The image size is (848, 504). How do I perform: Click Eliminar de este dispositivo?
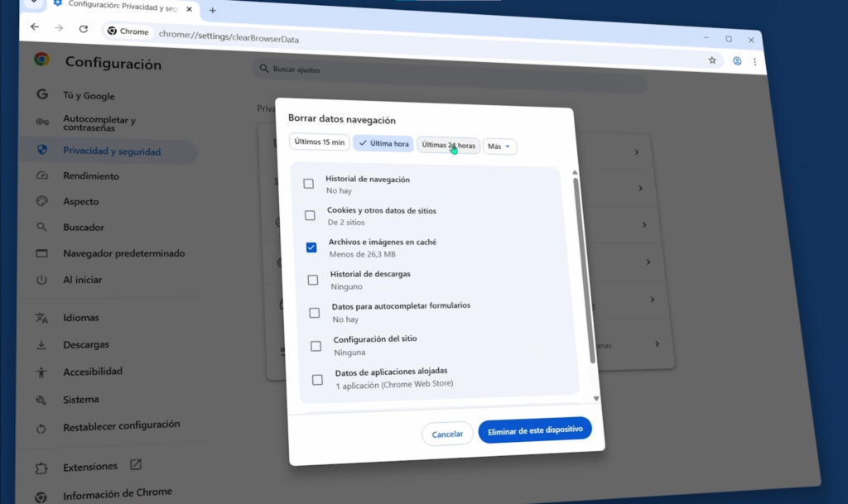[534, 430]
